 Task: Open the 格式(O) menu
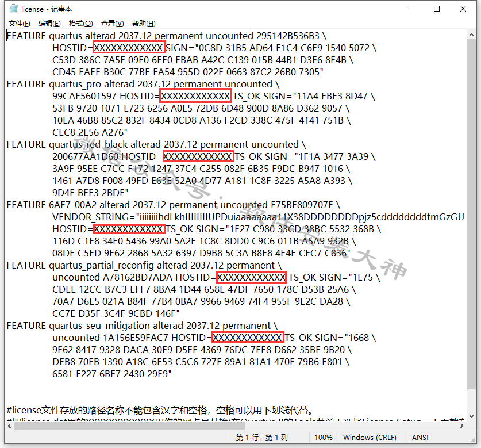(x=80, y=24)
